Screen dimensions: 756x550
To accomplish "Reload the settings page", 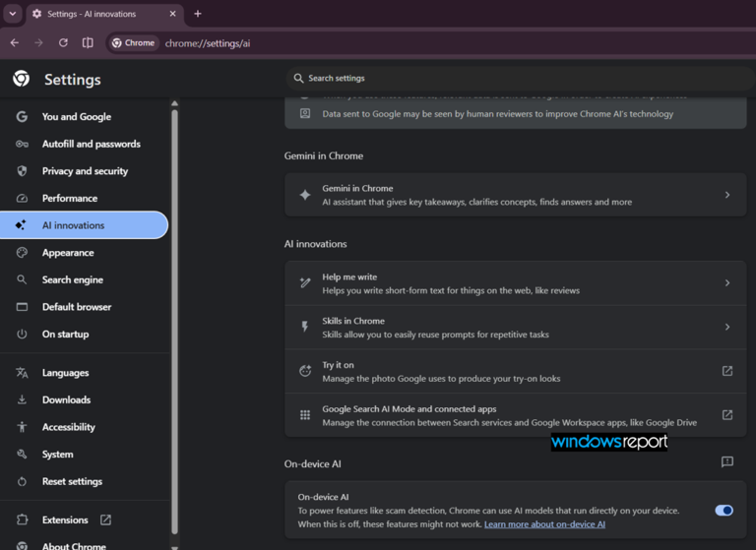I will [x=63, y=43].
